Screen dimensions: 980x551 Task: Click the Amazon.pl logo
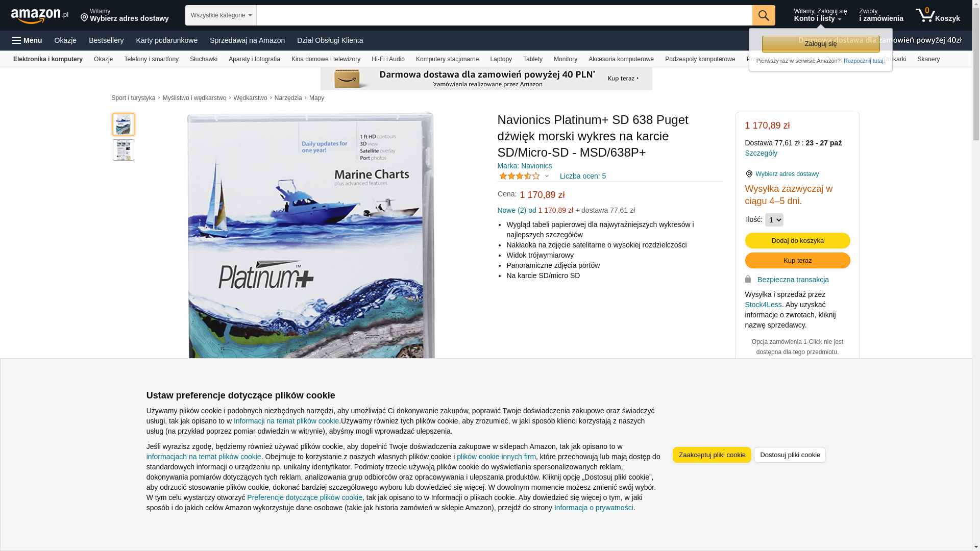(40, 15)
